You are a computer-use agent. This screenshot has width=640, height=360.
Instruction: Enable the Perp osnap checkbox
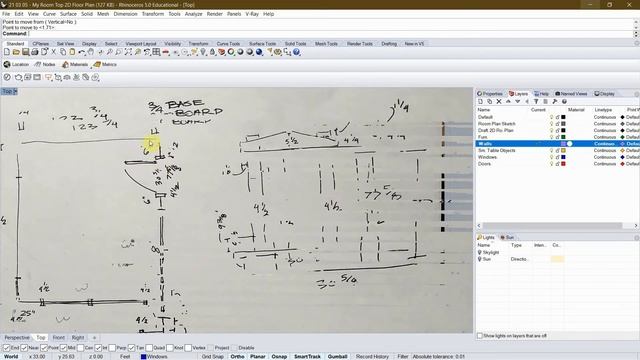pyautogui.click(x=112, y=348)
